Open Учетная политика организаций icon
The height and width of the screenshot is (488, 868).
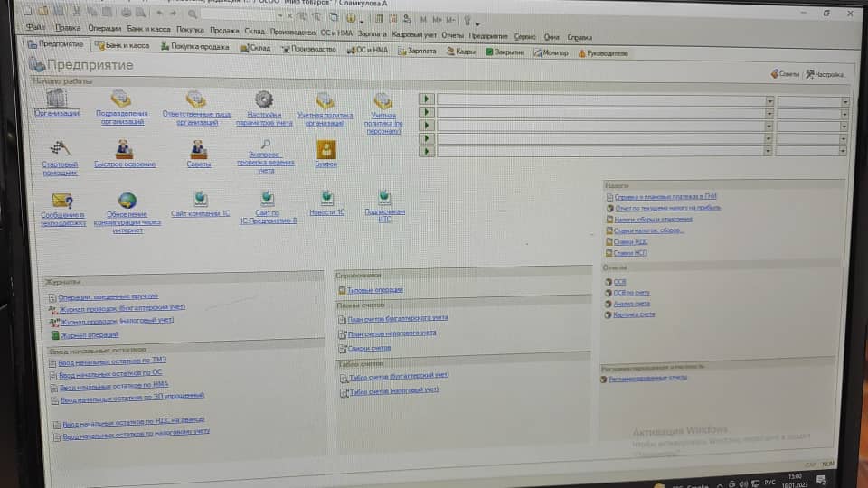325,100
